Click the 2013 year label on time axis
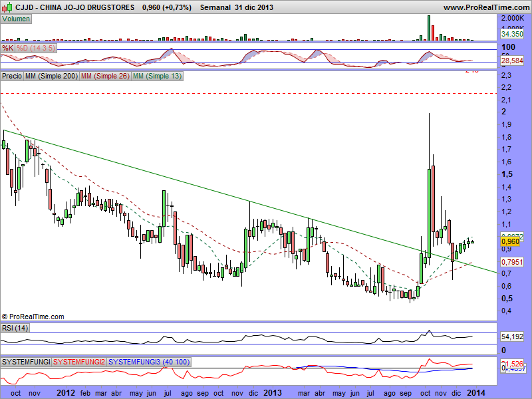The height and width of the screenshot is (399, 532). (273, 393)
